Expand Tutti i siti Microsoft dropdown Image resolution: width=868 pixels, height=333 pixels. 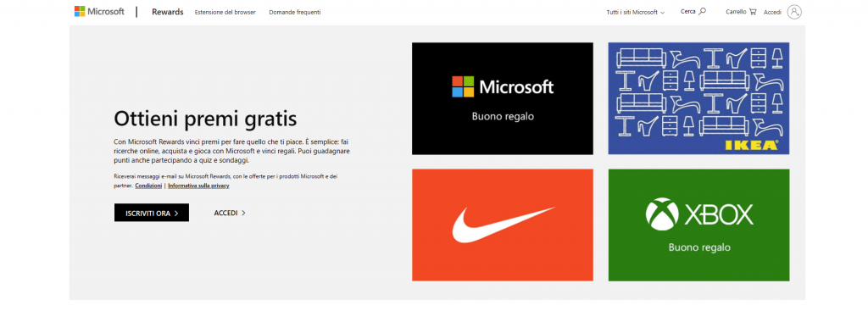[x=636, y=12]
